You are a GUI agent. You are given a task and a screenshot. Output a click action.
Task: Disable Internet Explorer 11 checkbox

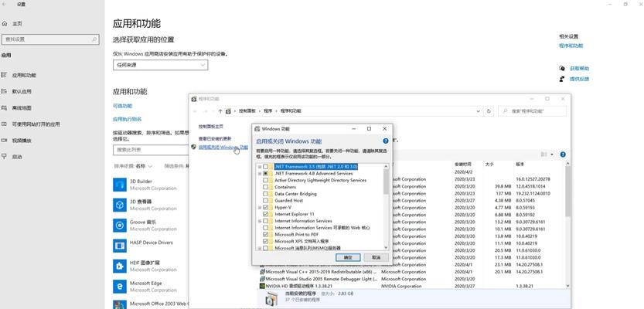pos(266,214)
